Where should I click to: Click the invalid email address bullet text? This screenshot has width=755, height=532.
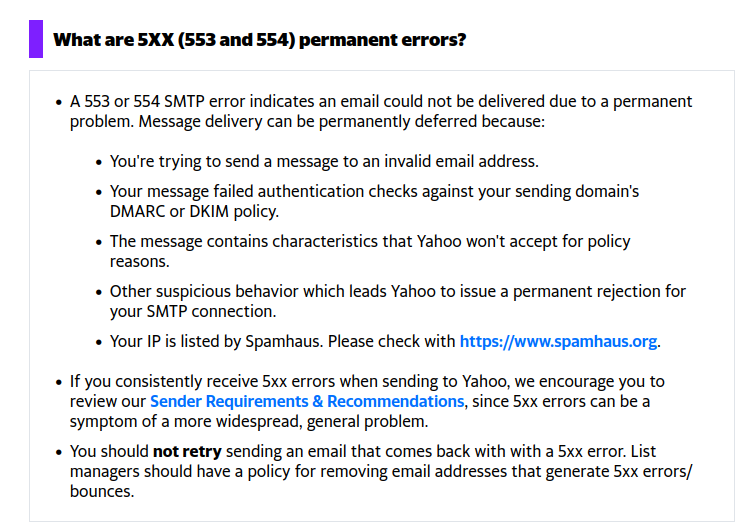[324, 160]
